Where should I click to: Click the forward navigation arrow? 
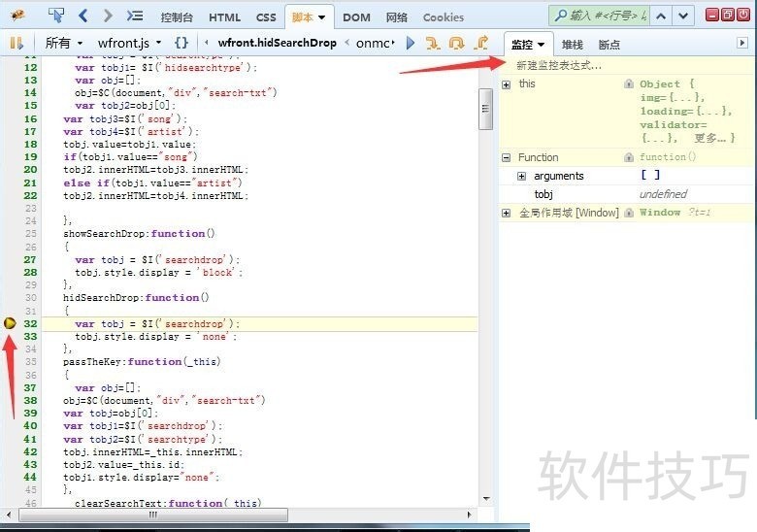point(108,16)
